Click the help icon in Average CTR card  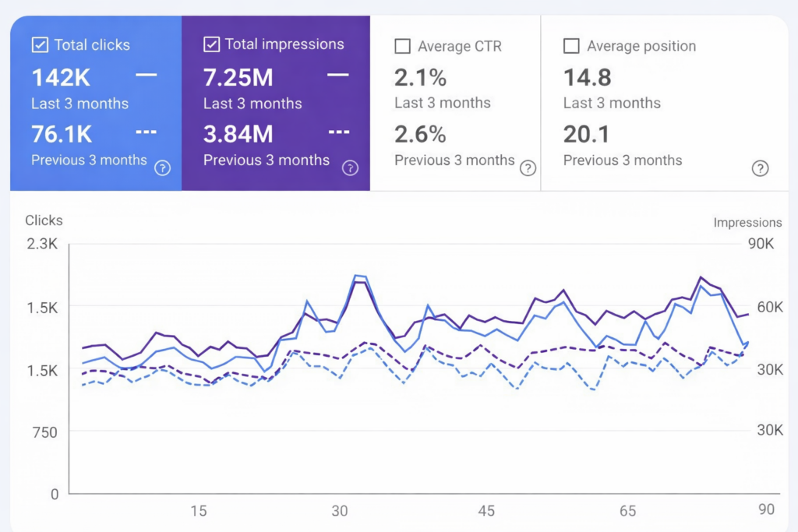pyautogui.click(x=528, y=168)
